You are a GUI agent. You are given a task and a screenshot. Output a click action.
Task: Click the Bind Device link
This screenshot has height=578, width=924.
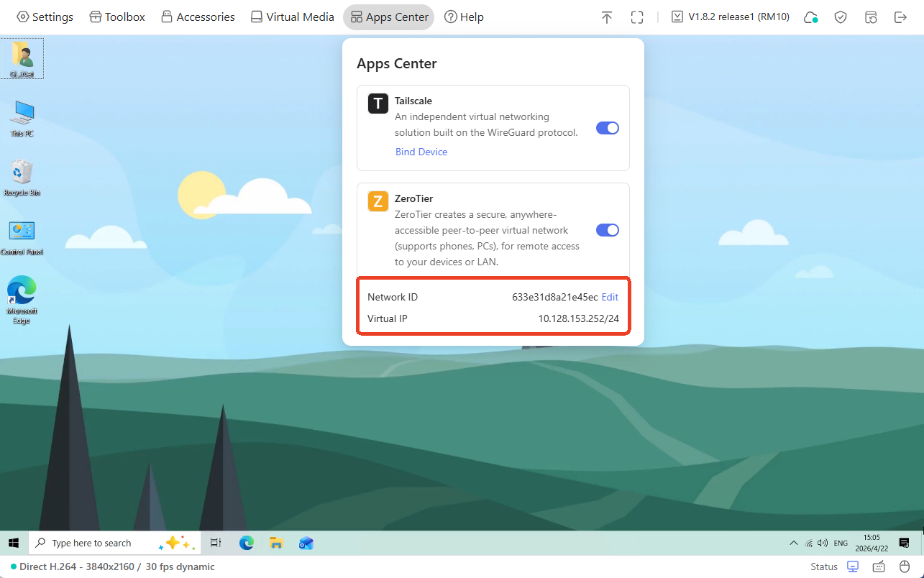(421, 152)
